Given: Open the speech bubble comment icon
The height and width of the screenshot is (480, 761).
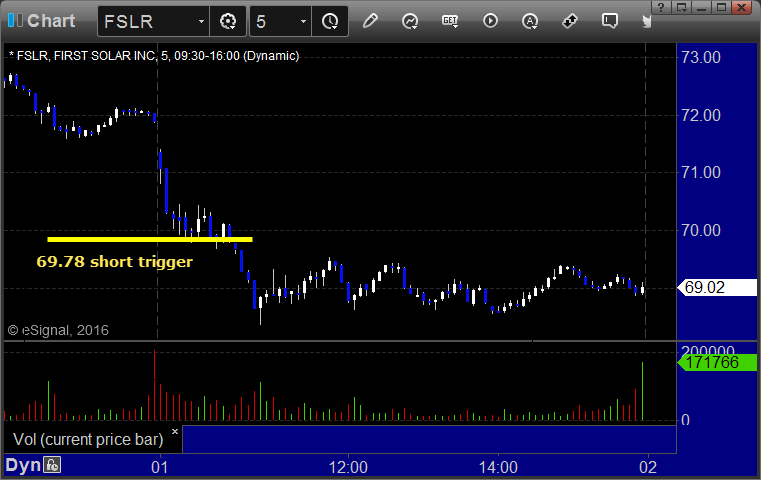Looking at the screenshot, I should click(x=610, y=21).
